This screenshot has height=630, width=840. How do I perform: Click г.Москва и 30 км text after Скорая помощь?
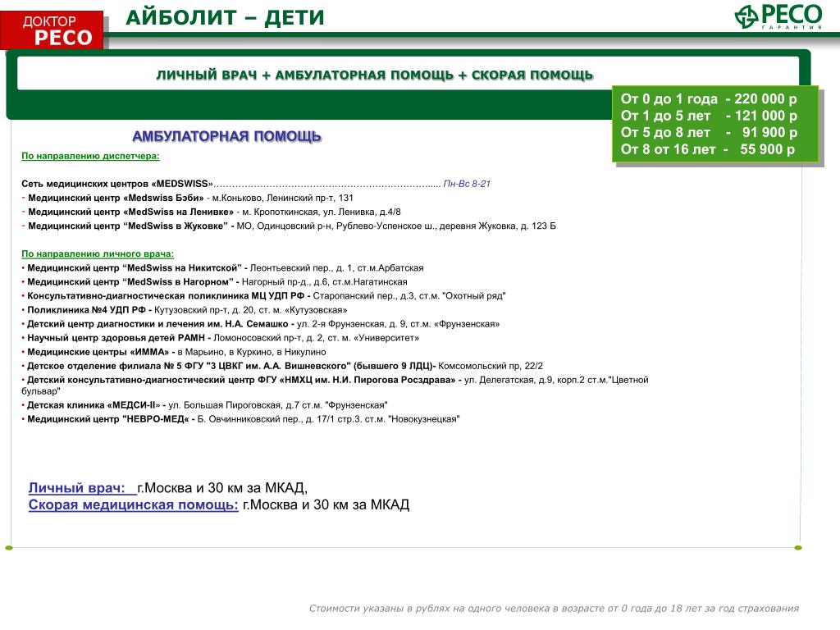[326, 504]
